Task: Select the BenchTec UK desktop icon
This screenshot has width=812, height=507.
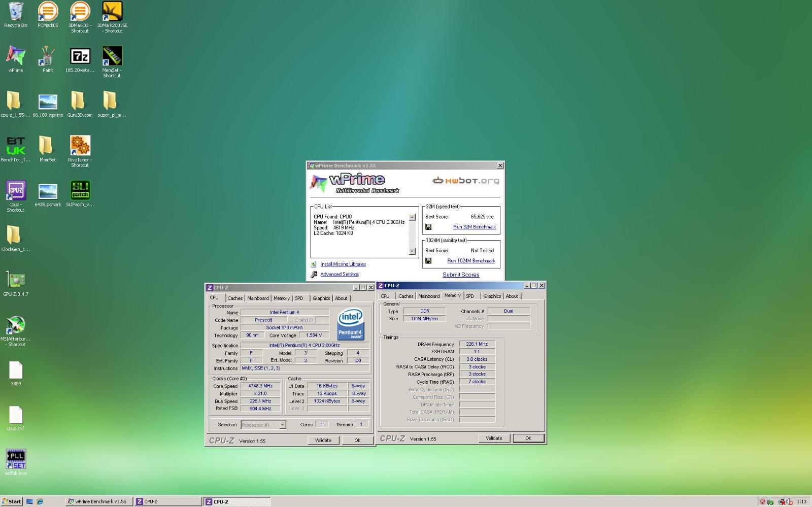Action: [16, 149]
